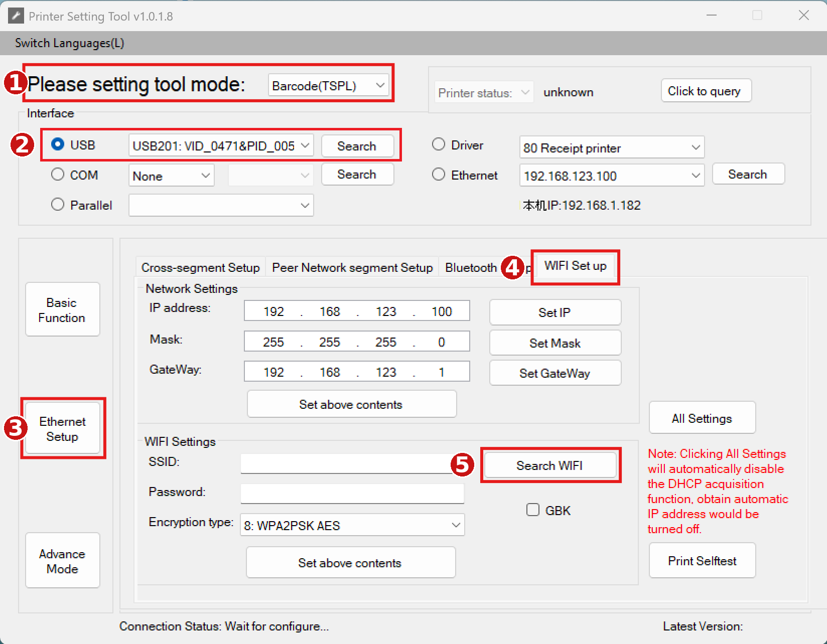This screenshot has width=827, height=644.
Task: Click the Printer Setting Tool app icon
Action: click(16, 16)
